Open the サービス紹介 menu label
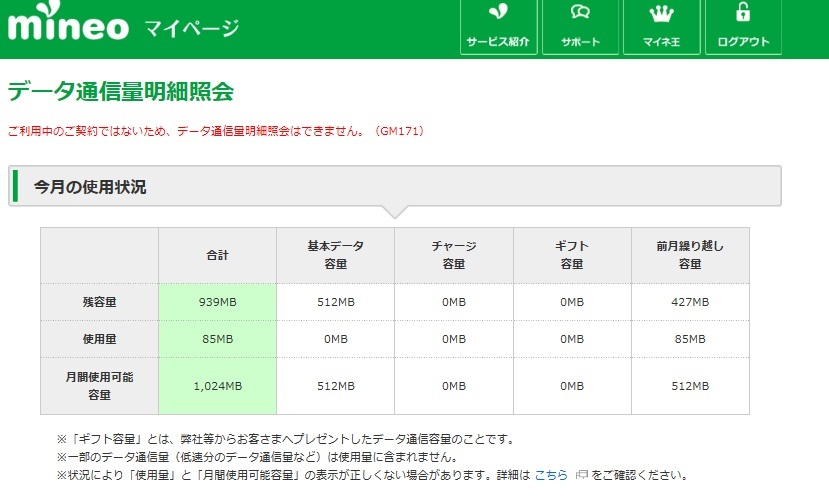This screenshot has width=829, height=497. (499, 42)
